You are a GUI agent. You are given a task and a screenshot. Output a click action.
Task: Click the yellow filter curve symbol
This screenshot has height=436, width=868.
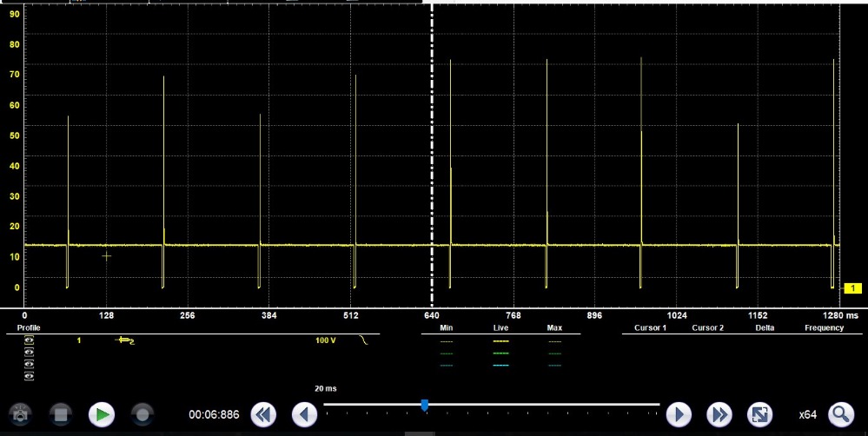tap(364, 340)
